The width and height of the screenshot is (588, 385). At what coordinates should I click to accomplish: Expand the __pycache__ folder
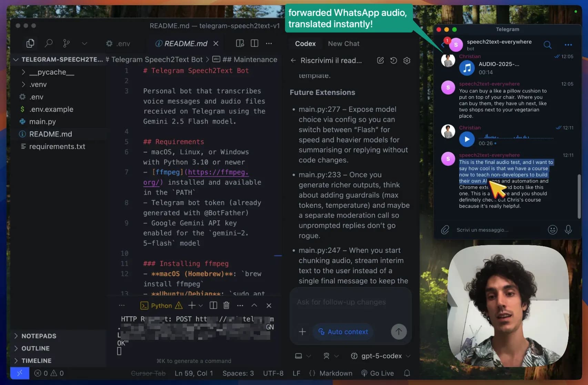pyautogui.click(x=52, y=72)
